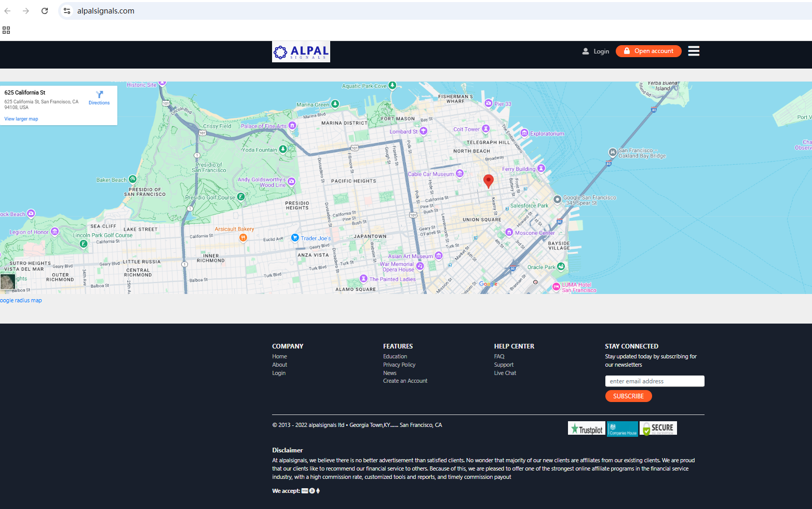Click the Open account button
Viewport: 812px width, 509px height.
648,51
